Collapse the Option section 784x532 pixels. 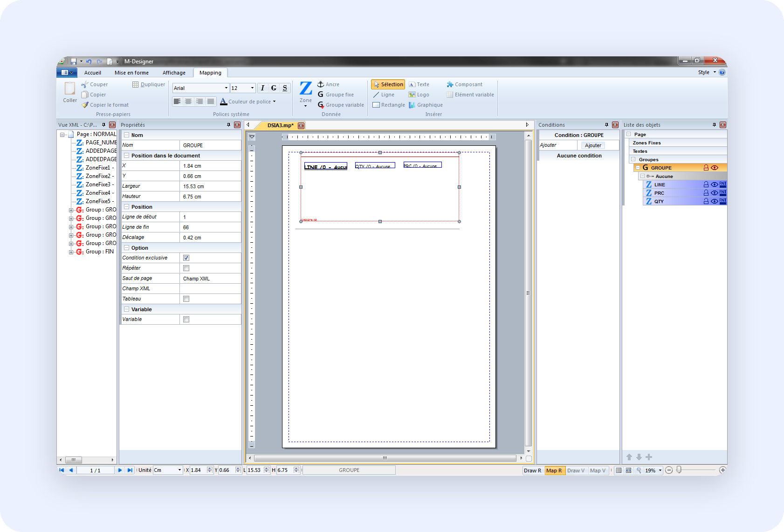(x=126, y=248)
